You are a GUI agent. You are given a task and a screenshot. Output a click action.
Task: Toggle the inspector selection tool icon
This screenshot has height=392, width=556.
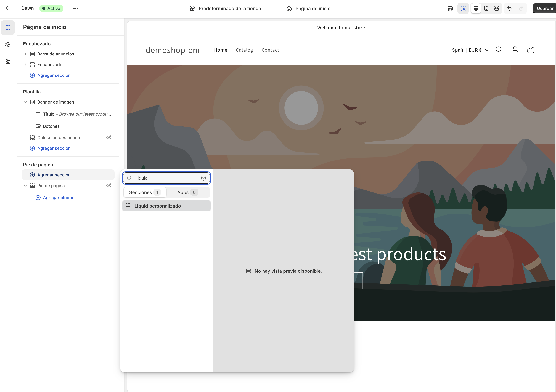tap(463, 9)
